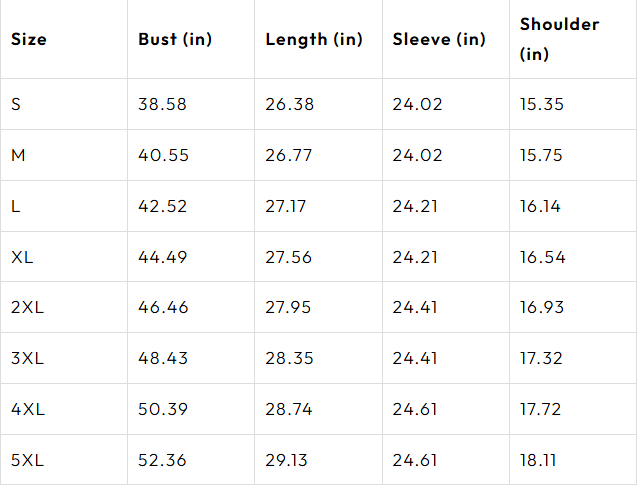Screen dimensions: 639x486
Task: Click the 44.49 bust cell
Action: point(162,257)
